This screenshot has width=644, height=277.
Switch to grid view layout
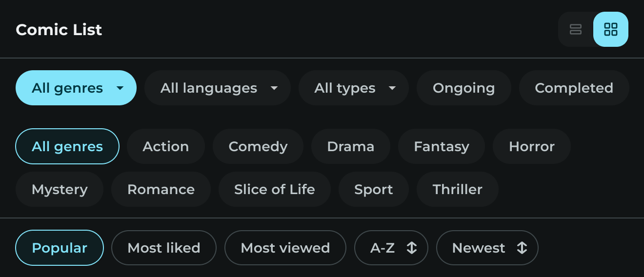pos(610,29)
